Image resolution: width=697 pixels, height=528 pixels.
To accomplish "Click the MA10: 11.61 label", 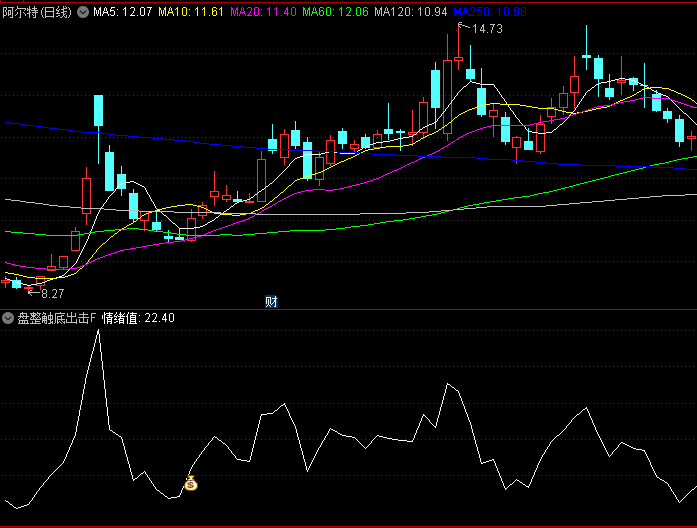I will (x=191, y=12).
